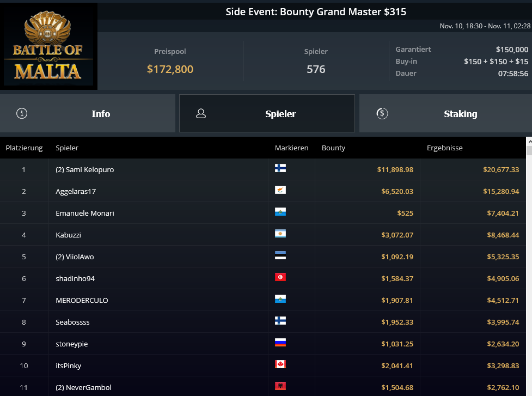Click the Cyprus flag for Aggelaras17

pyautogui.click(x=280, y=190)
